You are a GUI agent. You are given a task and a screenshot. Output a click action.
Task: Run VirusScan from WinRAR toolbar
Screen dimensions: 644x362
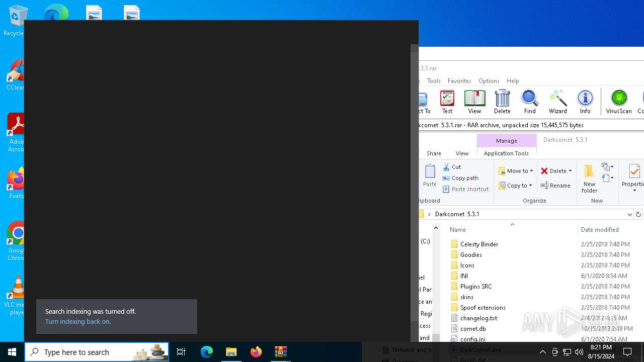(x=619, y=102)
